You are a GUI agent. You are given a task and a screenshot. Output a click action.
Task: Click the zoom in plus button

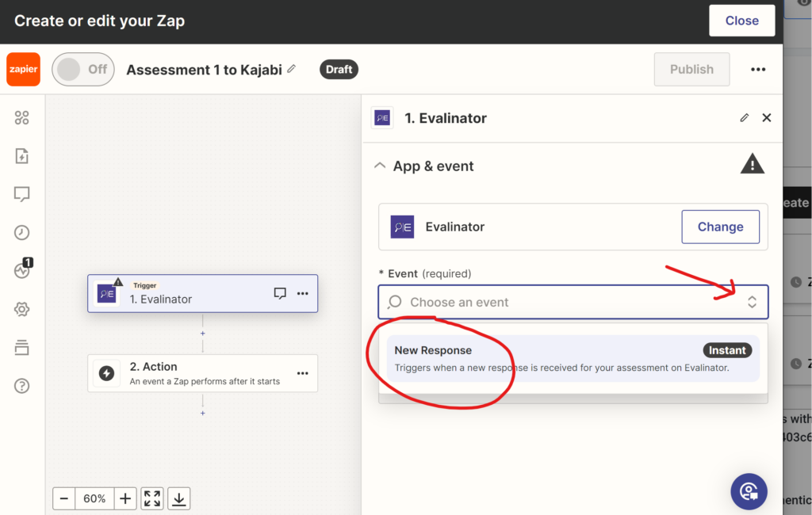[124, 498]
